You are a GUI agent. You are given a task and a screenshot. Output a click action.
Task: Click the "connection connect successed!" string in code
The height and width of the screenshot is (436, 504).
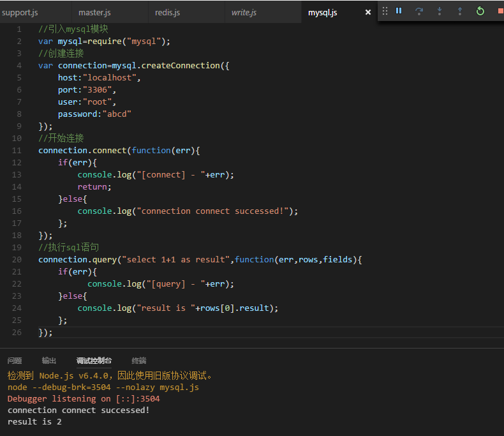click(212, 211)
